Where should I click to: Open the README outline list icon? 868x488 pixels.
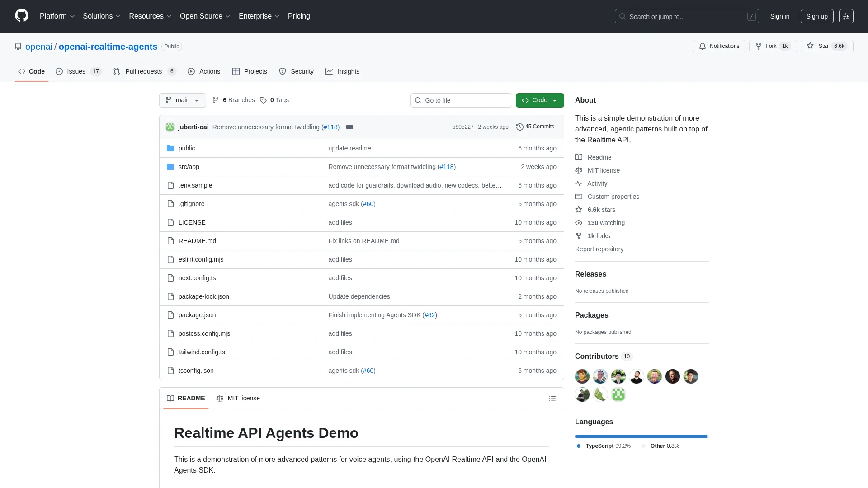click(552, 399)
